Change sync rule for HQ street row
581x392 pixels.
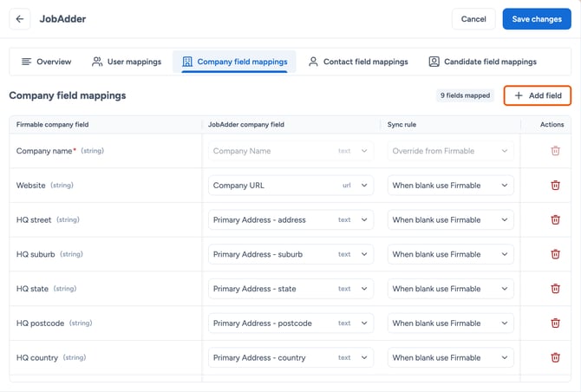[x=451, y=219]
